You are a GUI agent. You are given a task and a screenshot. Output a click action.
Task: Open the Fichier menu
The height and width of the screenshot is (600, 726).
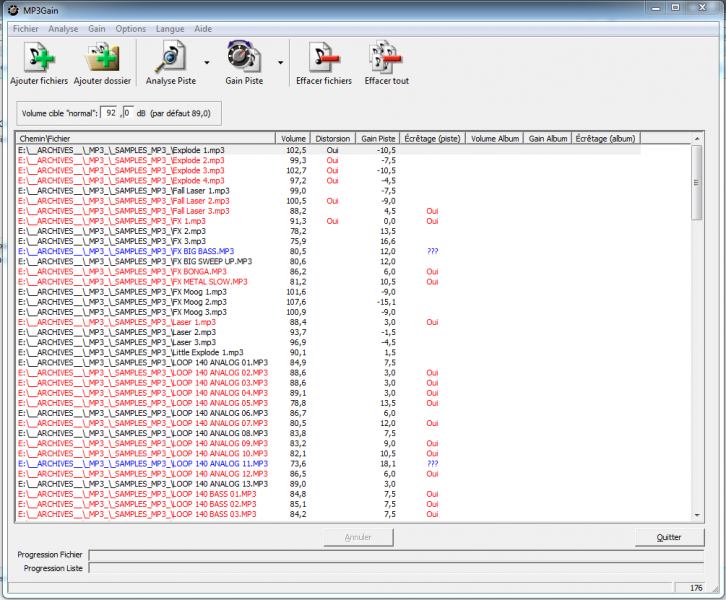point(25,29)
